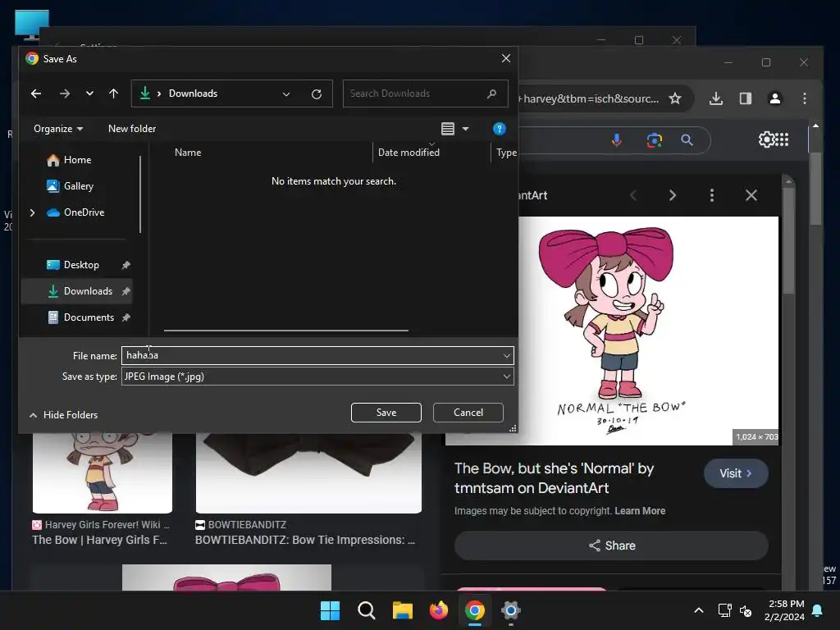Sort by Date modified column
Viewport: 840px width, 630px height.
(x=409, y=152)
